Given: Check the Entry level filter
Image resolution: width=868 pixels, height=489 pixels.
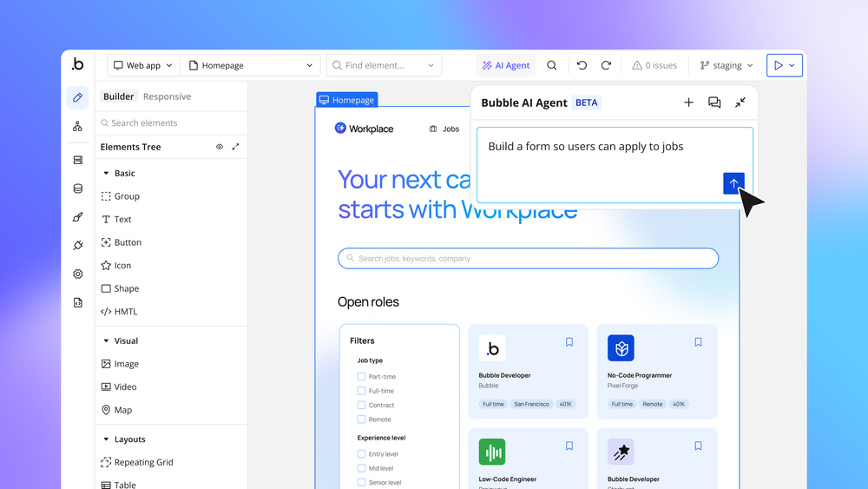Looking at the screenshot, I should click(x=361, y=453).
